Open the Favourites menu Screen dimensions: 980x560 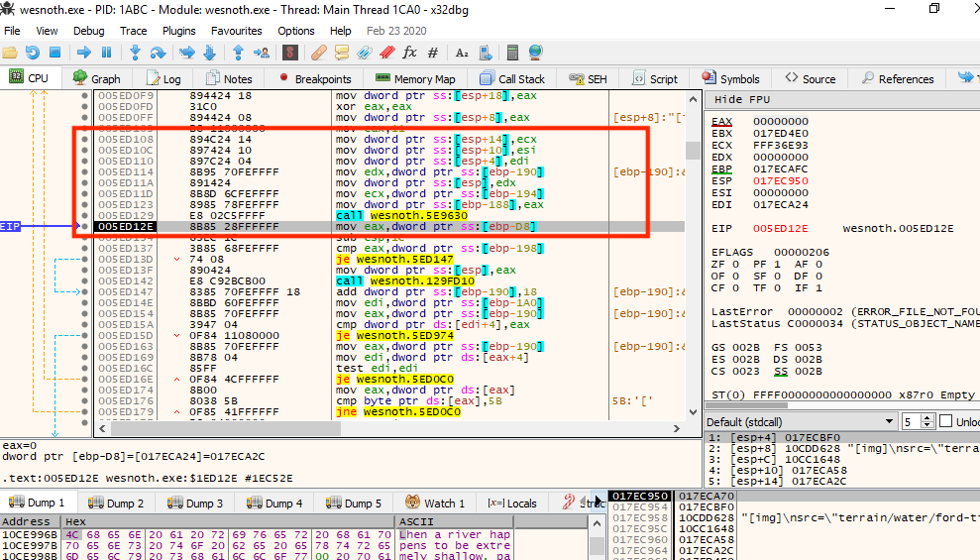(x=236, y=31)
